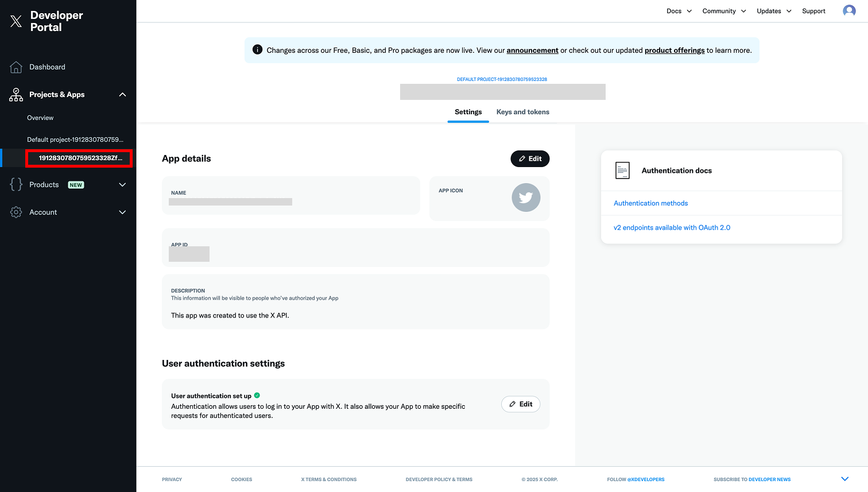Open the Docs dropdown menu
The height and width of the screenshot is (492, 868).
679,11
